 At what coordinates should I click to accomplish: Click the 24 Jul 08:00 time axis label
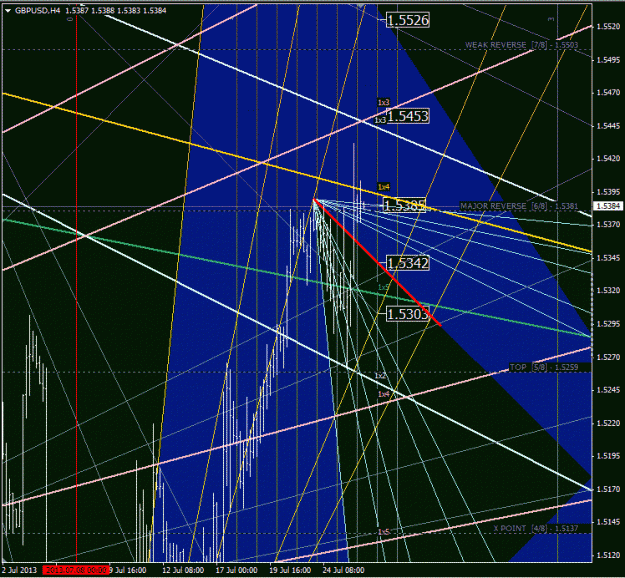tap(343, 570)
